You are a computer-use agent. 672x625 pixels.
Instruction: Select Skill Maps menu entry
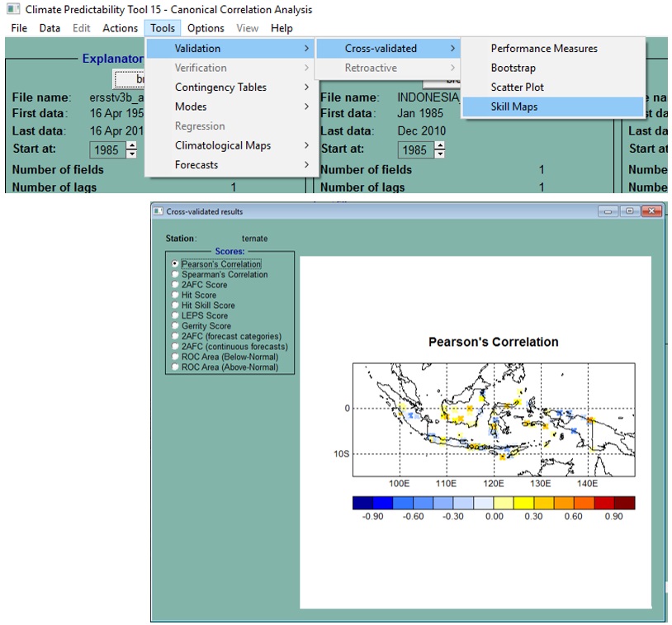coord(553,107)
